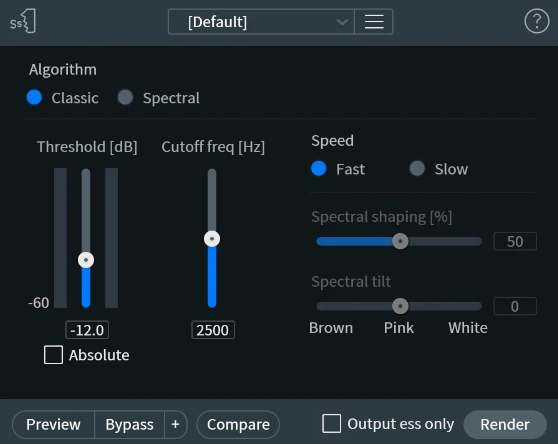This screenshot has width=558, height=444.
Task: Open the preset hamburger menu
Action: 374,22
